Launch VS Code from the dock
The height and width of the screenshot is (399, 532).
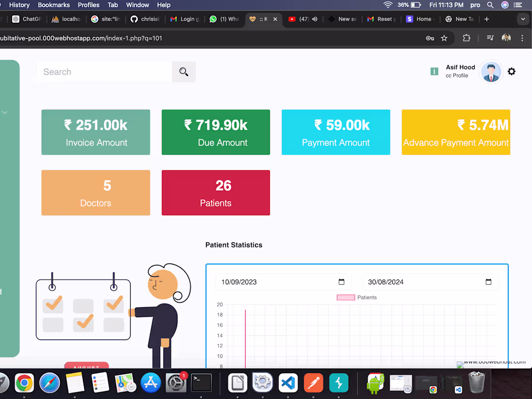[288, 383]
